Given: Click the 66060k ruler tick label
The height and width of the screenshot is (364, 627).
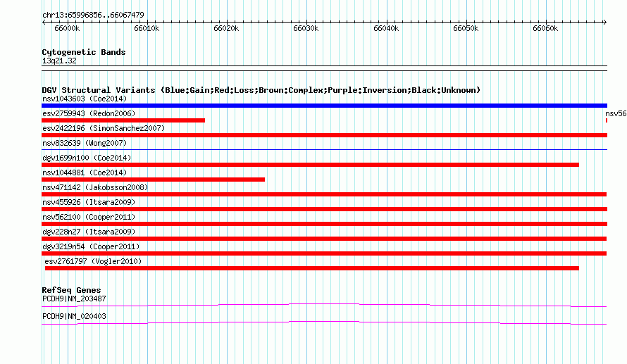Looking at the screenshot, I should pyautogui.click(x=545, y=28).
